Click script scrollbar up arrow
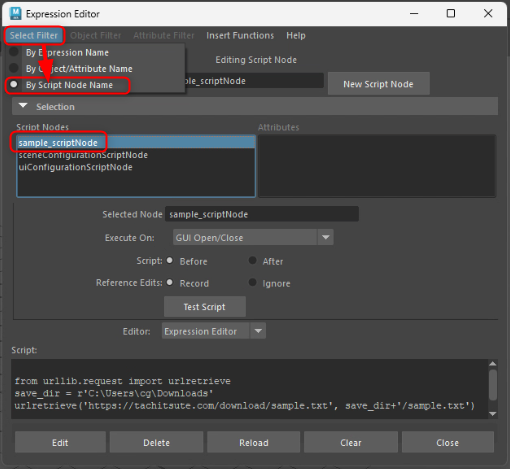 coord(493,364)
